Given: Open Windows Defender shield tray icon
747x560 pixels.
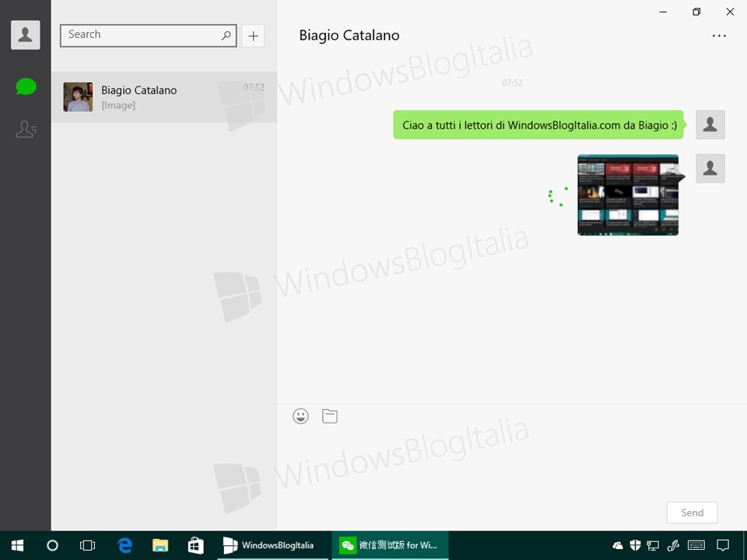Looking at the screenshot, I should coord(635,545).
